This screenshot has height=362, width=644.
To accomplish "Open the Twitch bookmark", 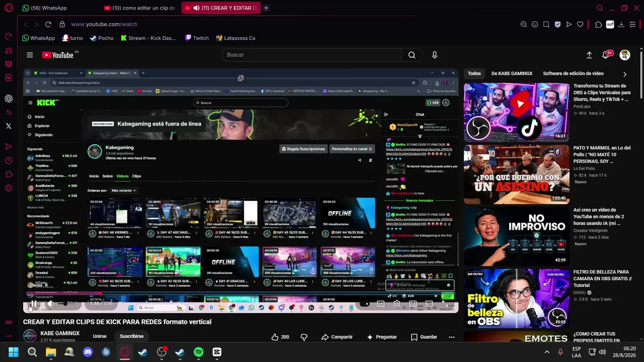I will click(197, 38).
